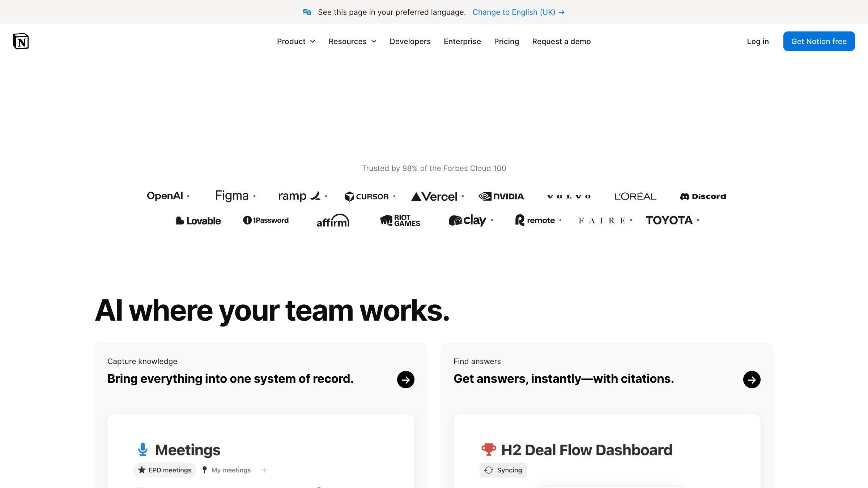Screen dimensions: 868x488
Task: Click 'Trusted by 98% of the Forbes Cloud 100' text
Action: pyautogui.click(x=434, y=168)
